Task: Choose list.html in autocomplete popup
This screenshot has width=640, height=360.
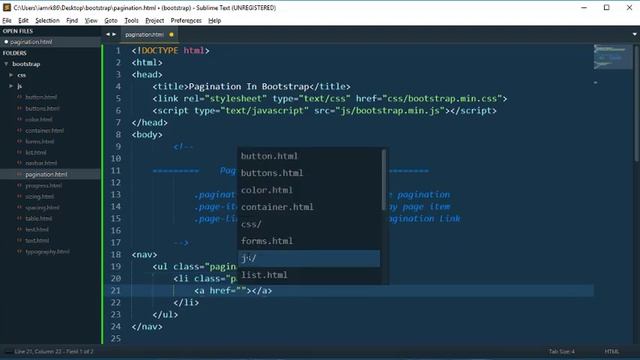Action: pos(309,275)
